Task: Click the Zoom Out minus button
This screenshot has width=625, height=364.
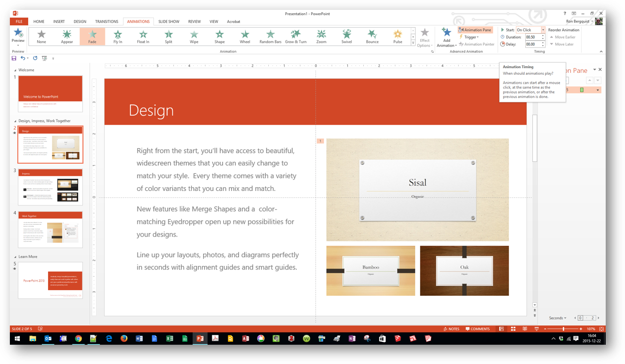Action: pos(545,329)
